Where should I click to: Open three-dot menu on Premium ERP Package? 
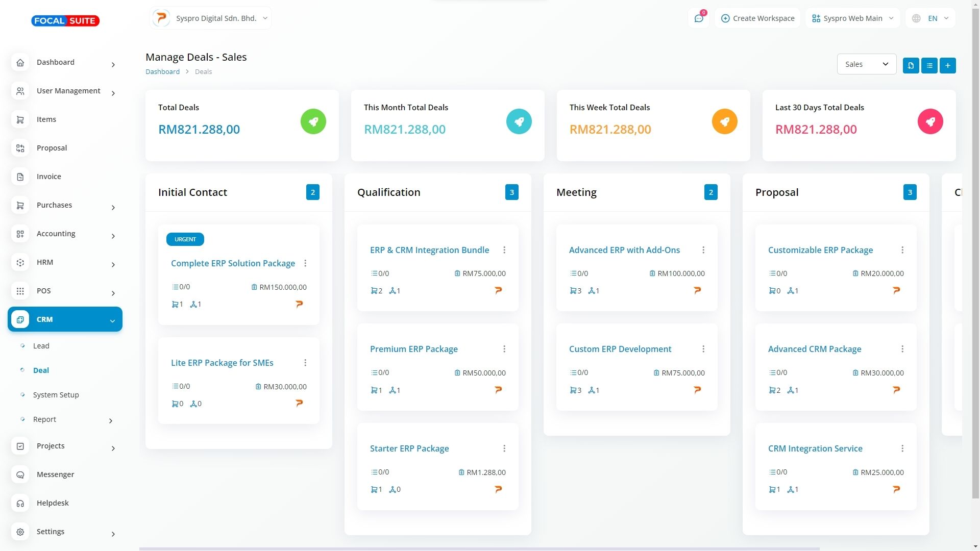pyautogui.click(x=504, y=349)
